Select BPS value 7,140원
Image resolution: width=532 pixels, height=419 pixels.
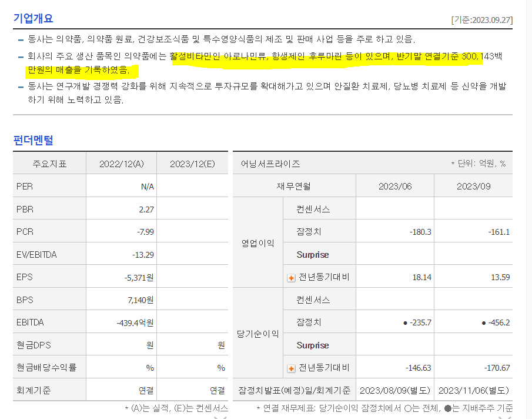[x=140, y=300]
